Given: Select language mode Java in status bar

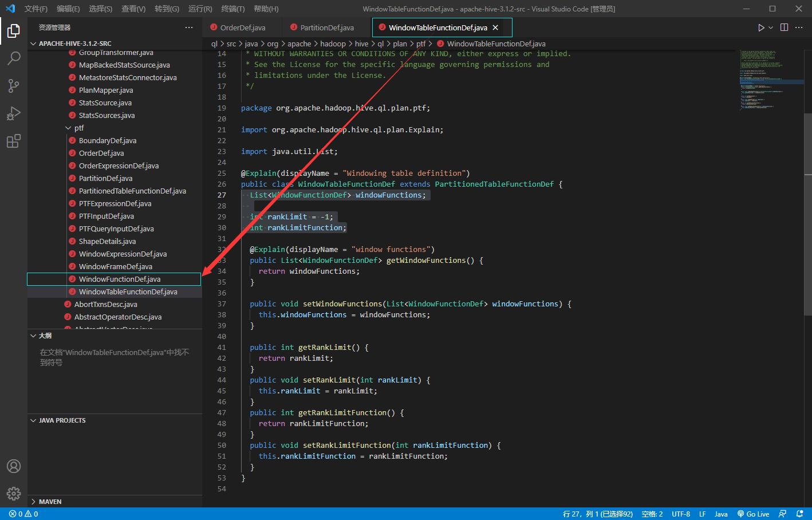Looking at the screenshot, I should click(721, 514).
